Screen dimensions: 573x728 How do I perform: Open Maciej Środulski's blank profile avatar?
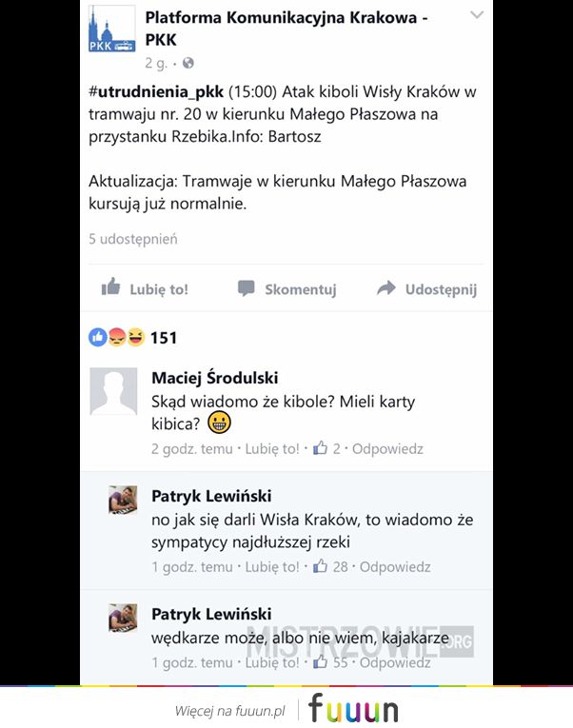113,391
